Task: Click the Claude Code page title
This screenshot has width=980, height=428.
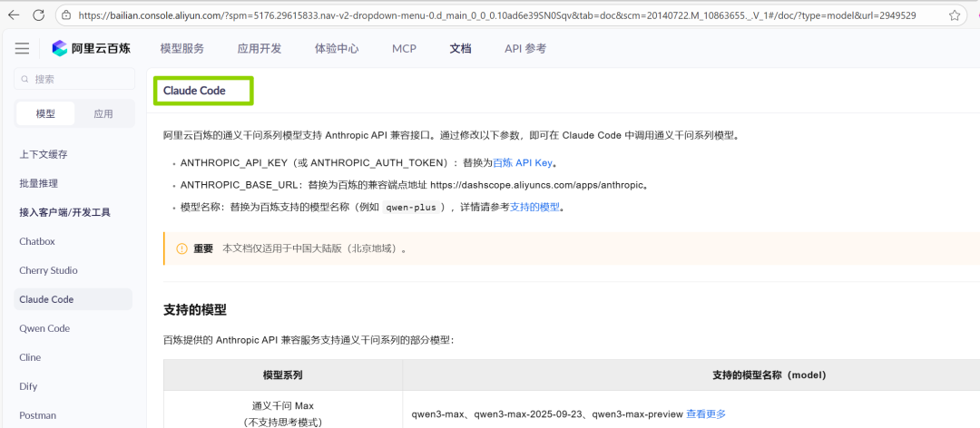Action: (x=194, y=91)
